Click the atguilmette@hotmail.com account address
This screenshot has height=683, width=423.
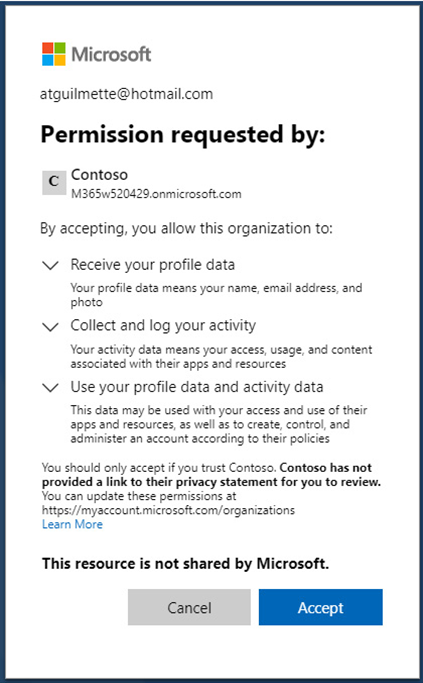(126, 94)
